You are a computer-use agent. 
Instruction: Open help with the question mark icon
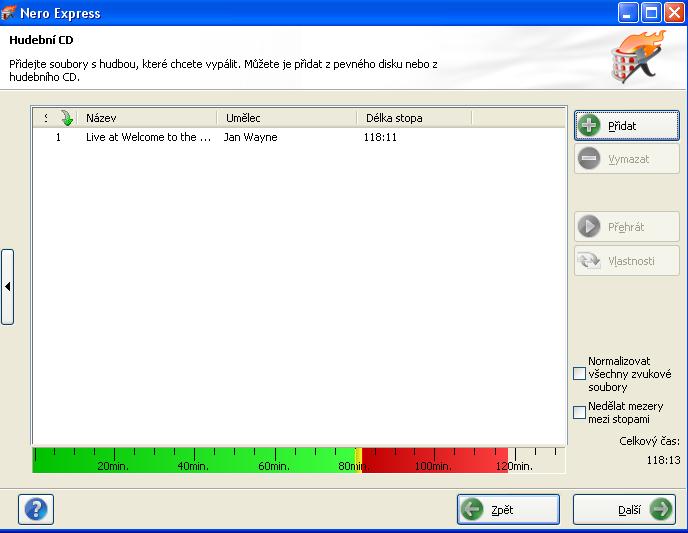pos(36,509)
